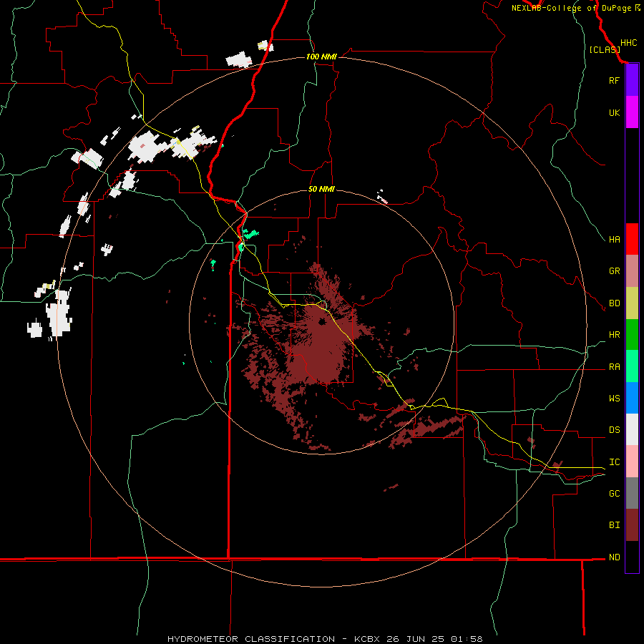
Task: Click the magenta UK legend swatch
Action: 632,112
